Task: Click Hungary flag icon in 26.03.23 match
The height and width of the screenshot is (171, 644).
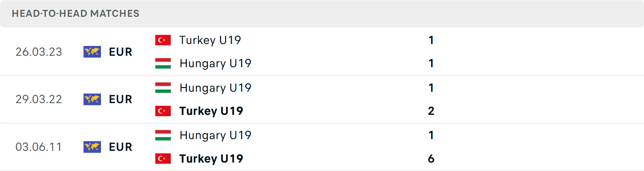Action: pyautogui.click(x=163, y=63)
